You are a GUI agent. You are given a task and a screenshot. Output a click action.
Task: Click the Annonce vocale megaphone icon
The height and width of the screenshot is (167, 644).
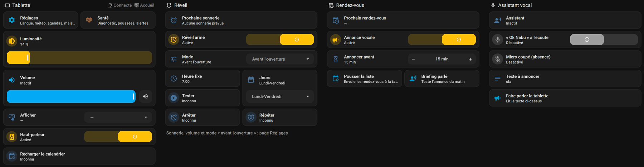[336, 40]
